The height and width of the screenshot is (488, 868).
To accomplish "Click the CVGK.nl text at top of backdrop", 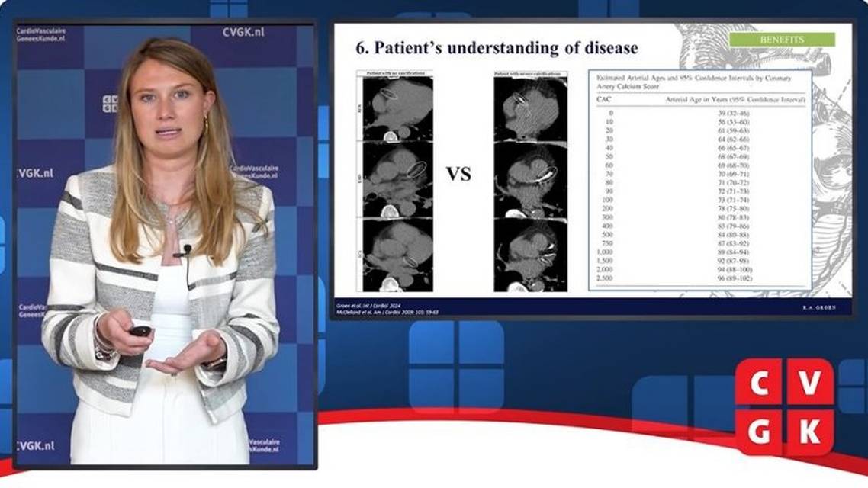I will point(244,32).
